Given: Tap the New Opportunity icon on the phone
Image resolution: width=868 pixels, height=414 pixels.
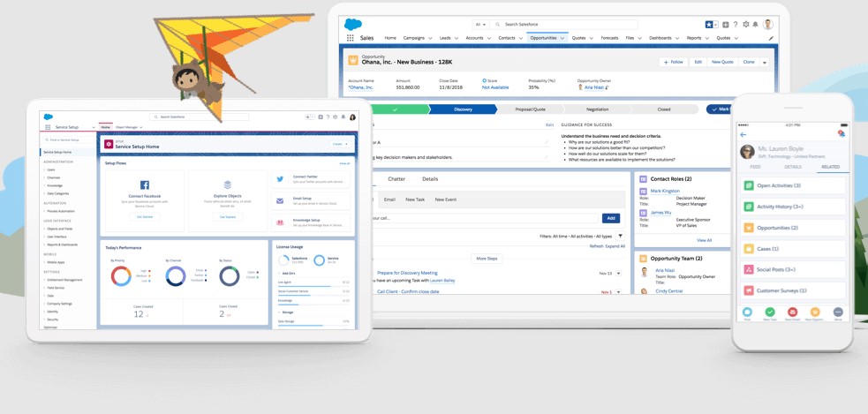Looking at the screenshot, I should click(815, 312).
